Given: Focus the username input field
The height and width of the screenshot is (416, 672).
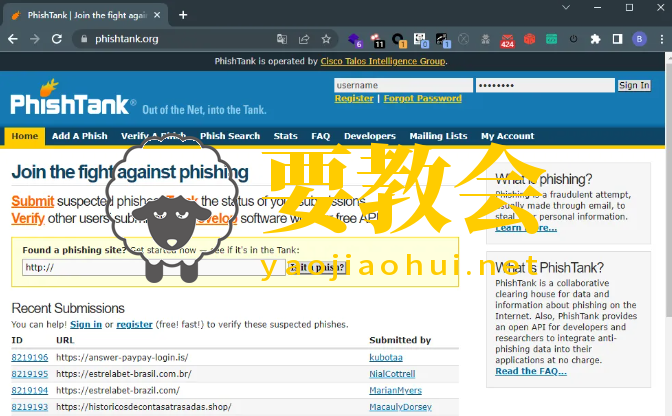Looking at the screenshot, I should point(403,86).
